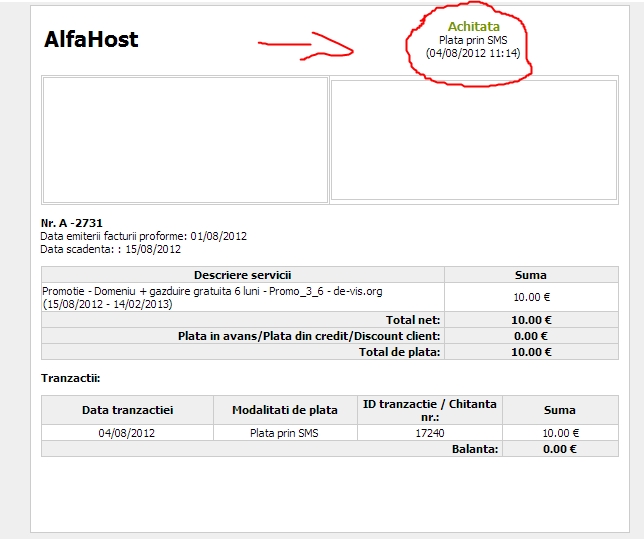
Task: Click the Promotie Domeniu gazduire service description
Action: 212,297
